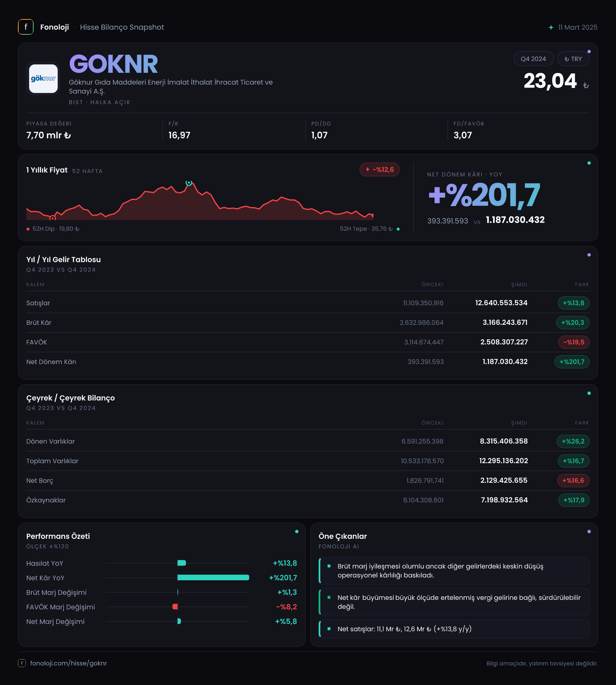The image size is (616, 685).
Task: Open the TRY currency pill
Action: (573, 59)
